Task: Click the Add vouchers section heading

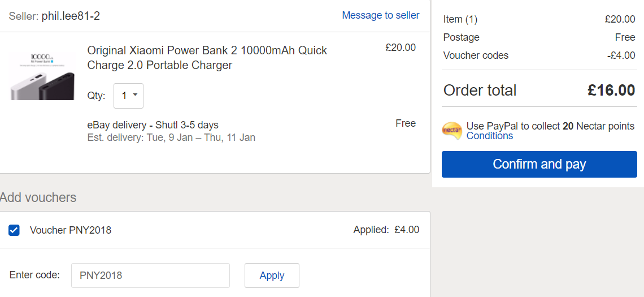Action: [x=38, y=197]
